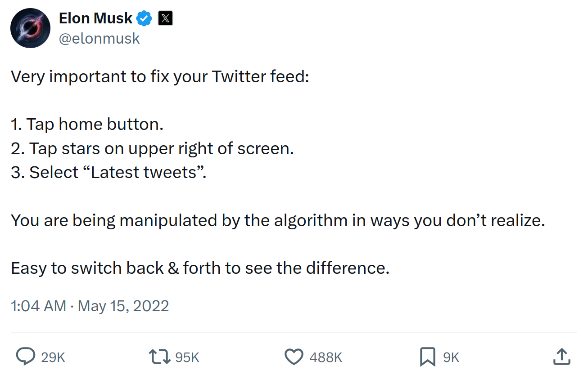Open Elon Musk's profile avatar picture

[30, 28]
